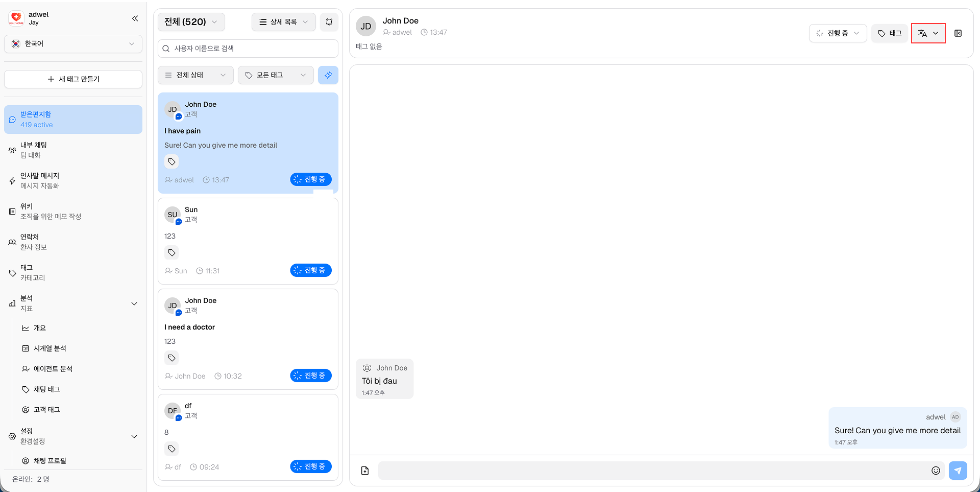Collapse the left sidebar with the chevron icon
The image size is (980, 492).
[135, 18]
